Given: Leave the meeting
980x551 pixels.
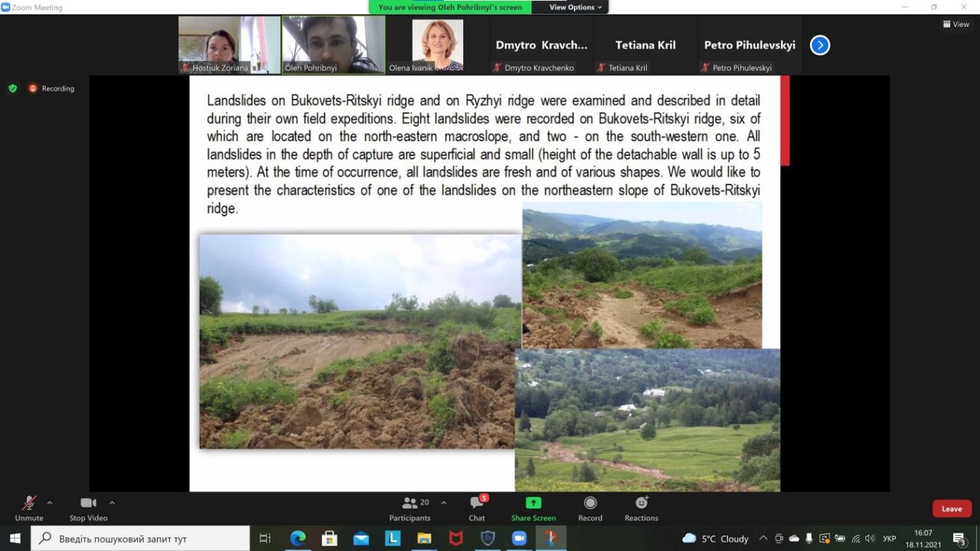Looking at the screenshot, I should 952,509.
